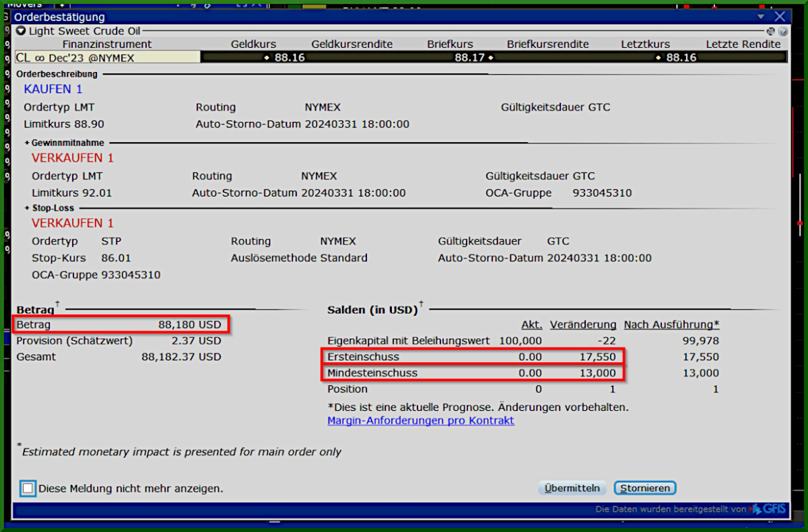Click the Veränderung column header
The image size is (808, 532).
583,325
